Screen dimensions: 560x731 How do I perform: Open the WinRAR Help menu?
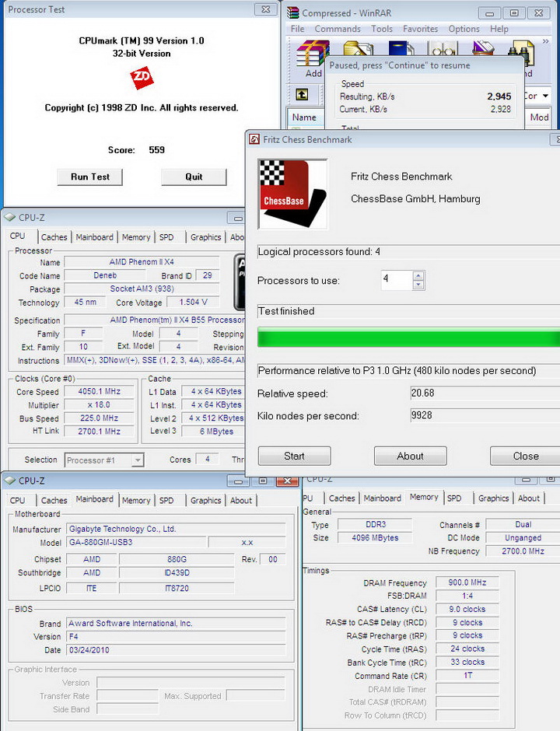(x=499, y=29)
